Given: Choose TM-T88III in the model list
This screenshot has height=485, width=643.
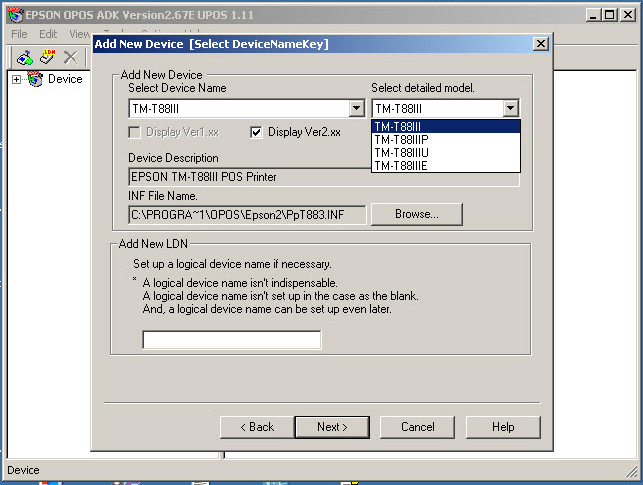Looking at the screenshot, I should click(446, 126).
